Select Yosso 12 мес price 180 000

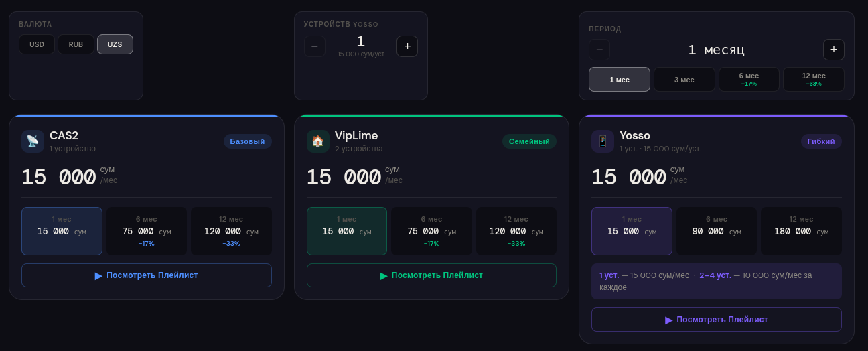[801, 231]
